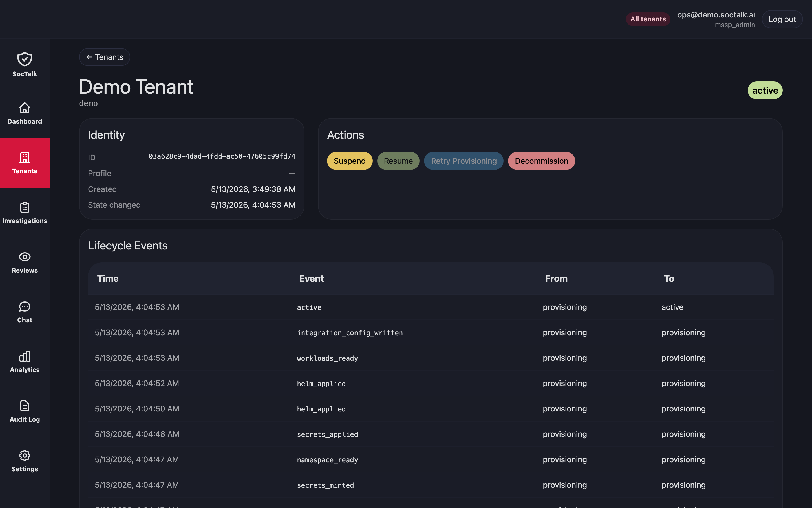Viewport: 812px width, 508px height.
Task: Select the helm_applied event at 4:04:52 AM
Action: [321, 384]
